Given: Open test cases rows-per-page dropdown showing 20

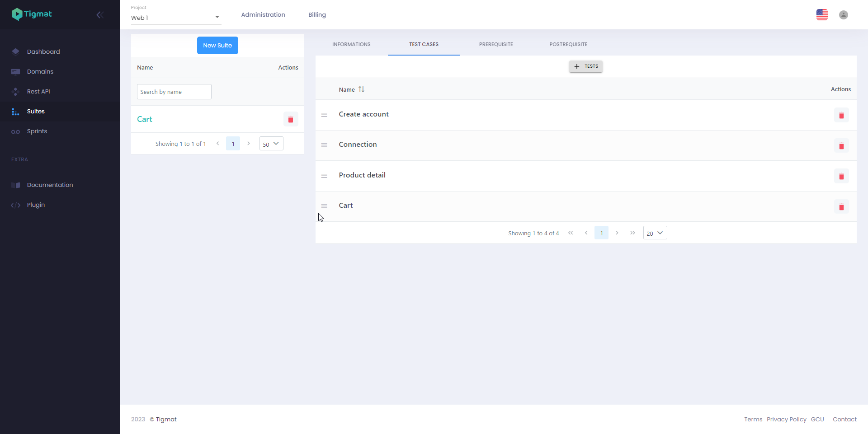Looking at the screenshot, I should (655, 233).
